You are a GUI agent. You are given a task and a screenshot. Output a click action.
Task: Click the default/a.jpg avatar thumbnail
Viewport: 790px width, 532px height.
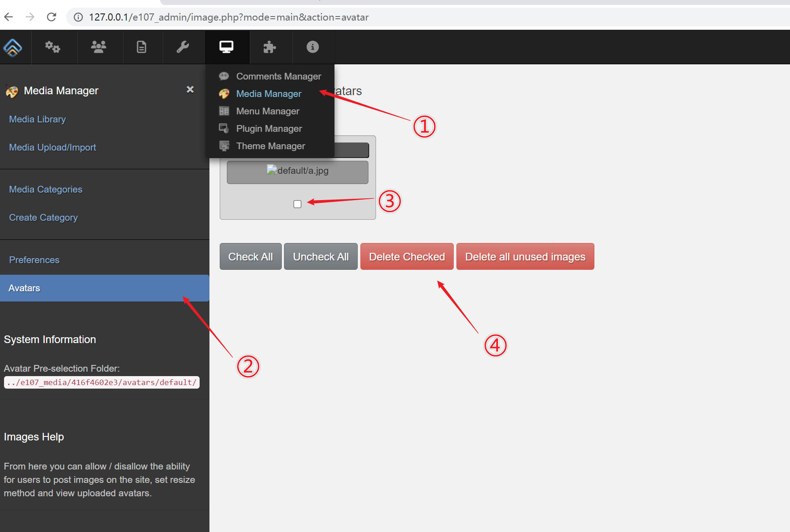pos(297,171)
